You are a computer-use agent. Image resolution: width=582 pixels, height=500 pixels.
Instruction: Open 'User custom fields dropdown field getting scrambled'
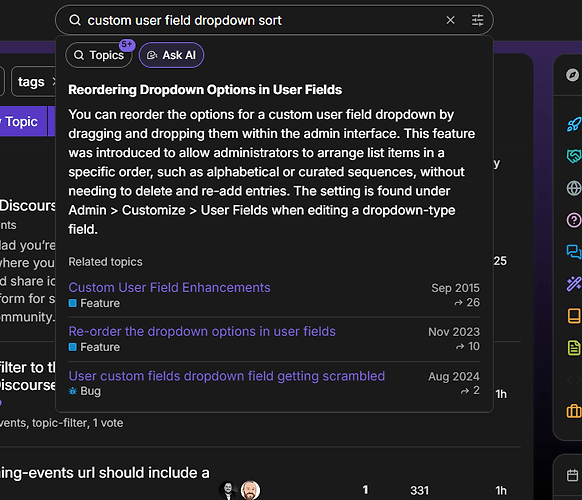(x=226, y=376)
